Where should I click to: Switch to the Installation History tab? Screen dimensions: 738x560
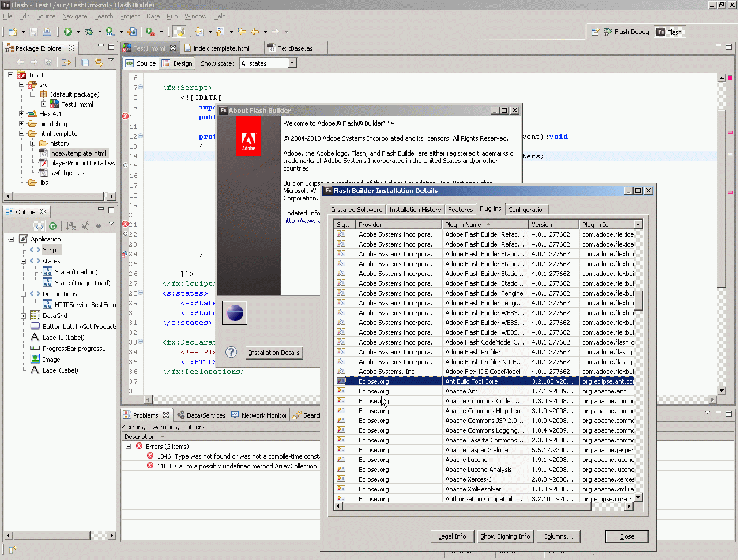pyautogui.click(x=415, y=210)
